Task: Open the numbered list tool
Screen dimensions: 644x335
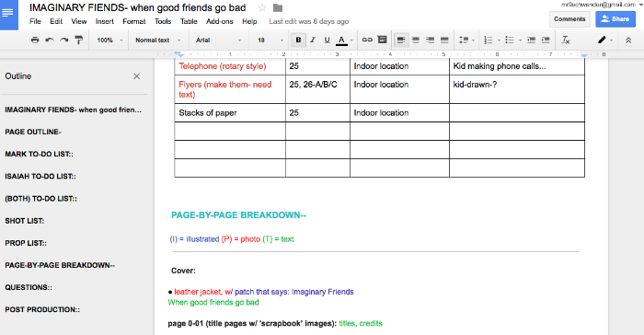Action: [x=489, y=40]
